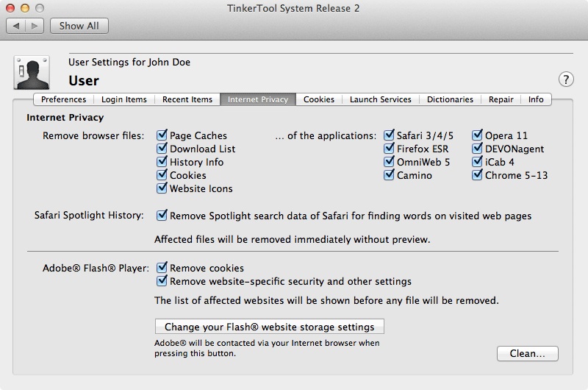Disable History Info removal
The height and width of the screenshot is (390, 588).
click(x=162, y=162)
